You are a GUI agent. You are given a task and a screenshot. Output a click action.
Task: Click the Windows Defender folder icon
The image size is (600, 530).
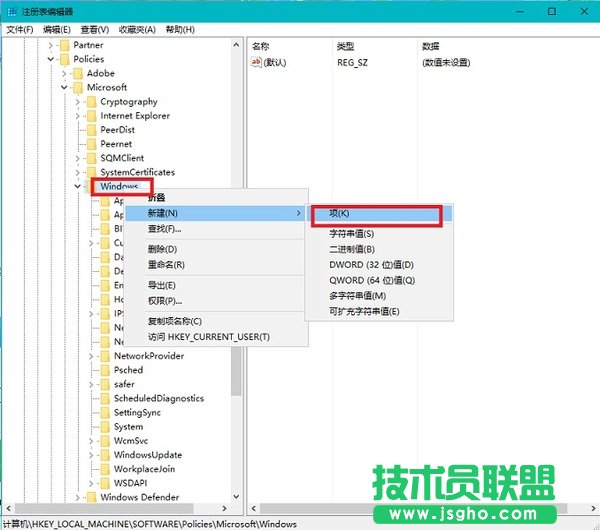(91, 497)
